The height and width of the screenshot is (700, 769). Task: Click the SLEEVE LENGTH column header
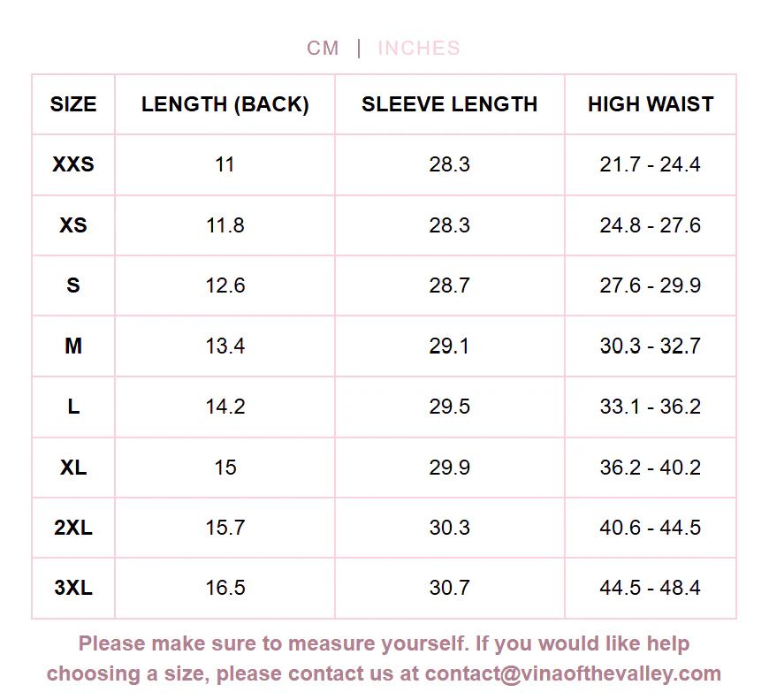tap(449, 104)
